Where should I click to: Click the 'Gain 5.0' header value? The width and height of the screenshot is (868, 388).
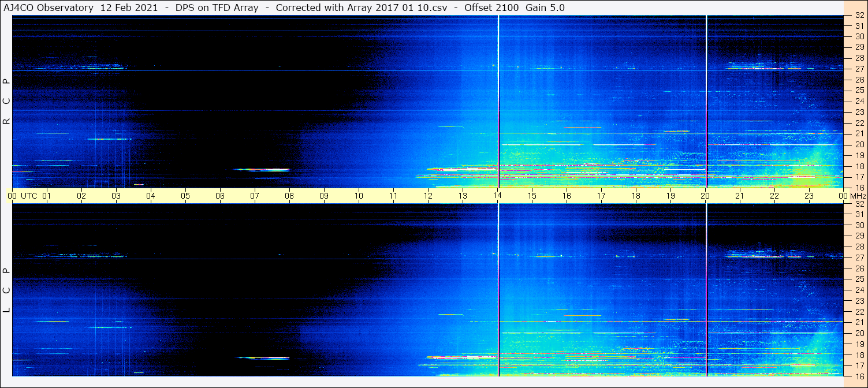[545, 8]
